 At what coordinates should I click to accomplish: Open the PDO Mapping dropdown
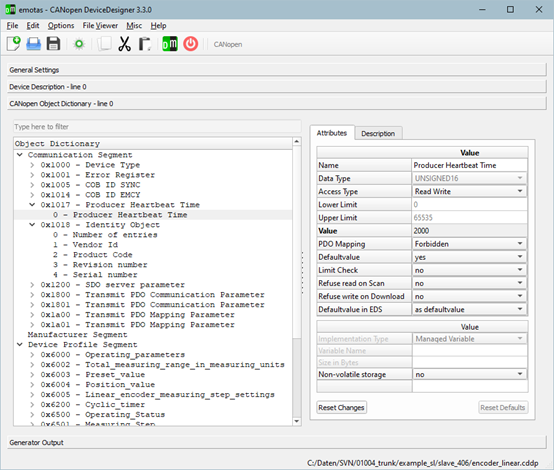click(x=469, y=244)
